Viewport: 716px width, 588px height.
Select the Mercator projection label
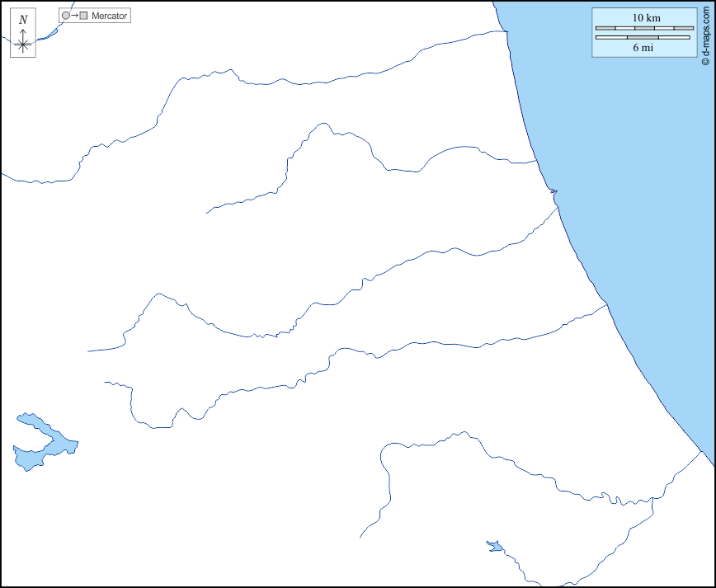109,16
